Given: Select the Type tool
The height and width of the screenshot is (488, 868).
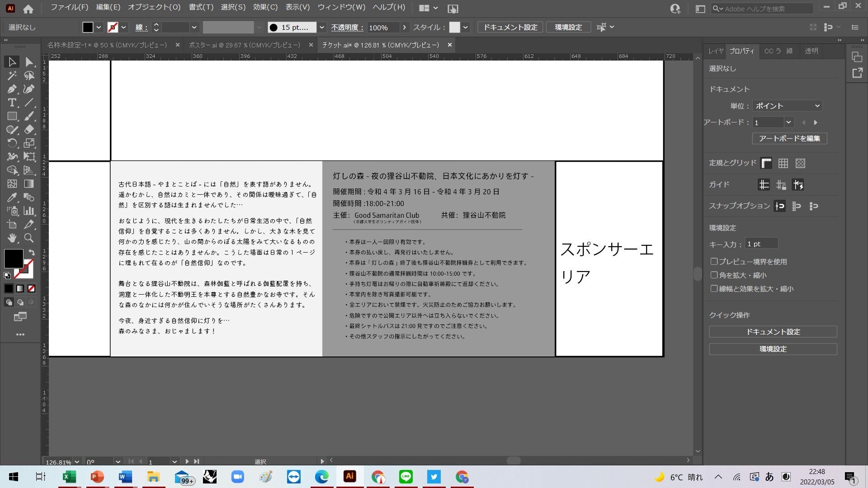Looking at the screenshot, I should [x=12, y=103].
